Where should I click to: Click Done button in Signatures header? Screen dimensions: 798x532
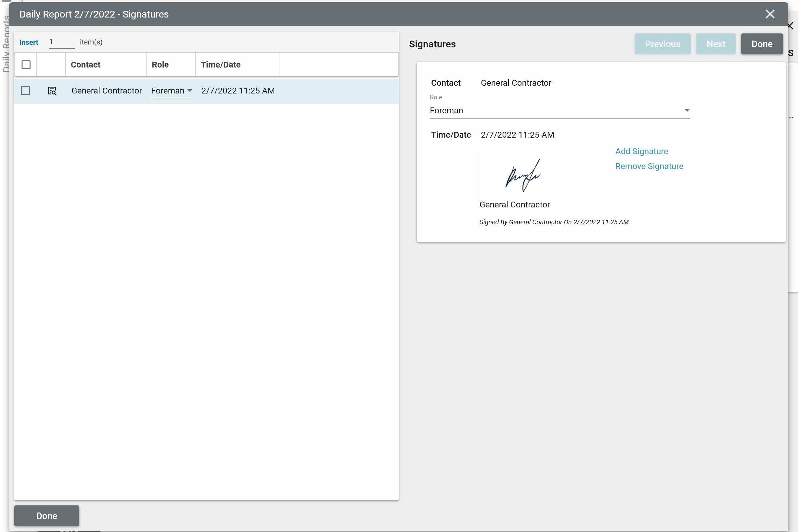point(761,44)
